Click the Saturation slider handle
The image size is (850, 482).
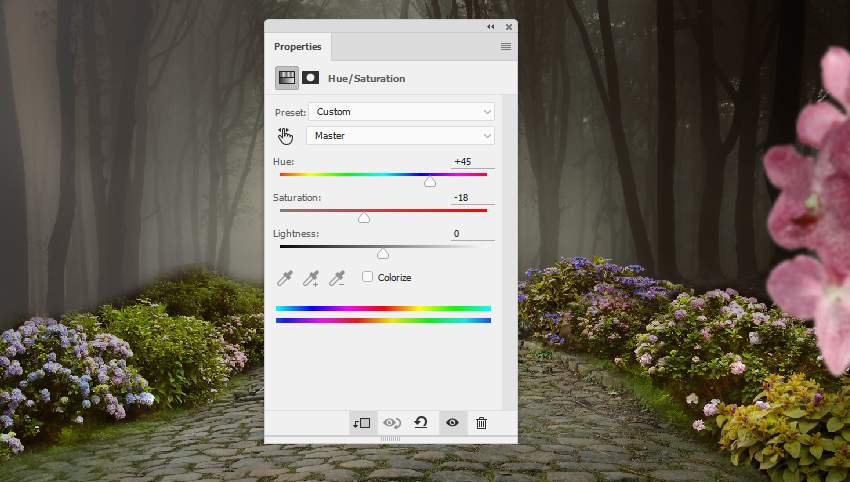pyautogui.click(x=364, y=217)
